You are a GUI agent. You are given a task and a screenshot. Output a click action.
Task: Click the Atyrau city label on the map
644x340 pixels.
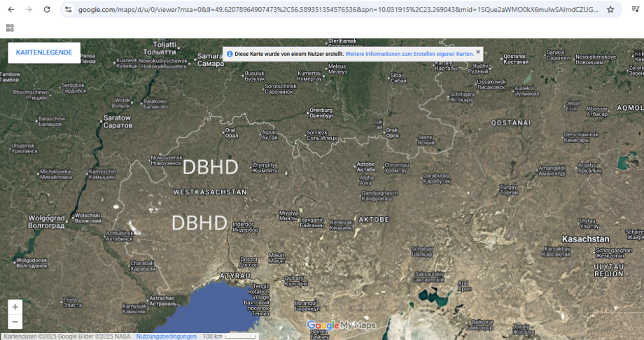(x=234, y=276)
